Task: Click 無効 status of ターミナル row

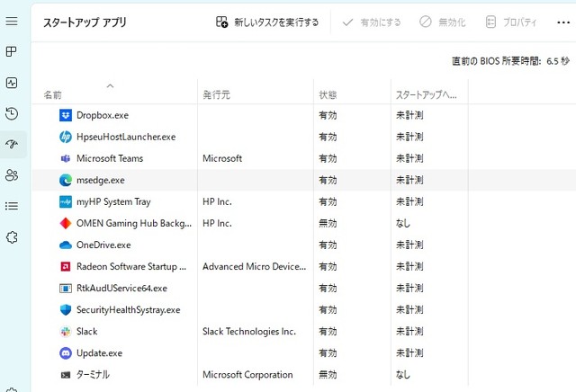Action: pos(328,375)
